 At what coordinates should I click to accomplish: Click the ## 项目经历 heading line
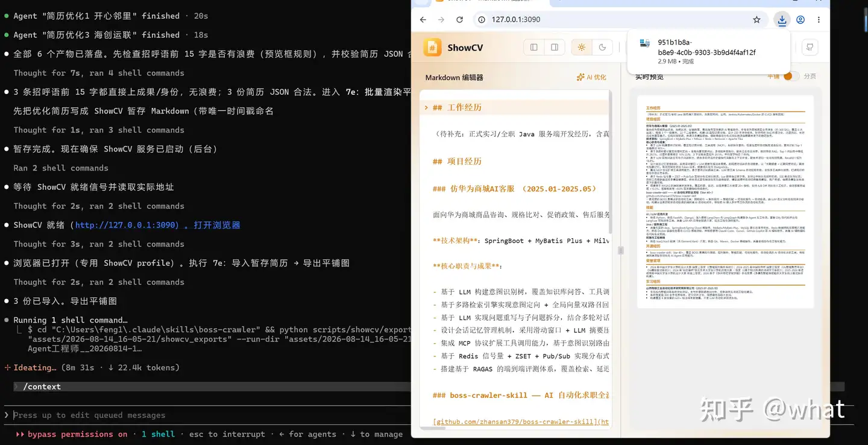point(457,161)
